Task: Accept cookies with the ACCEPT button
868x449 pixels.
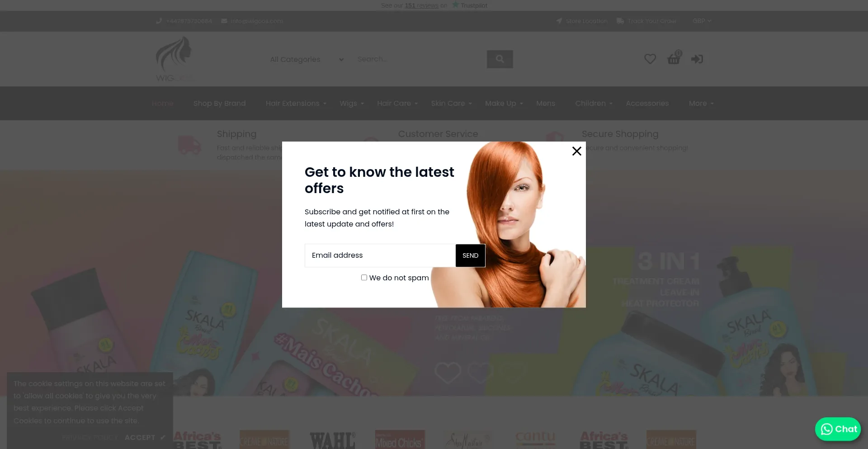Action: [x=145, y=438]
